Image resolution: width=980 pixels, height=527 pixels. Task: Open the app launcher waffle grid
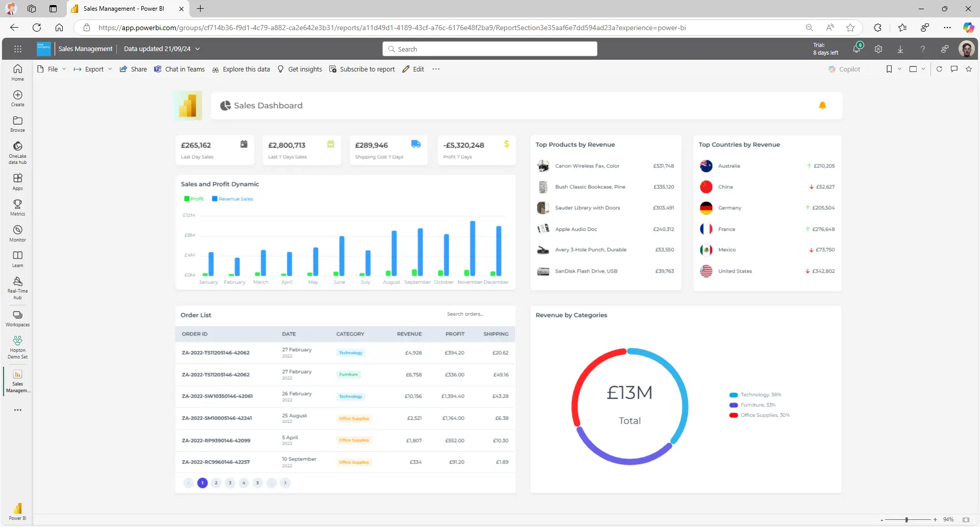coord(18,49)
